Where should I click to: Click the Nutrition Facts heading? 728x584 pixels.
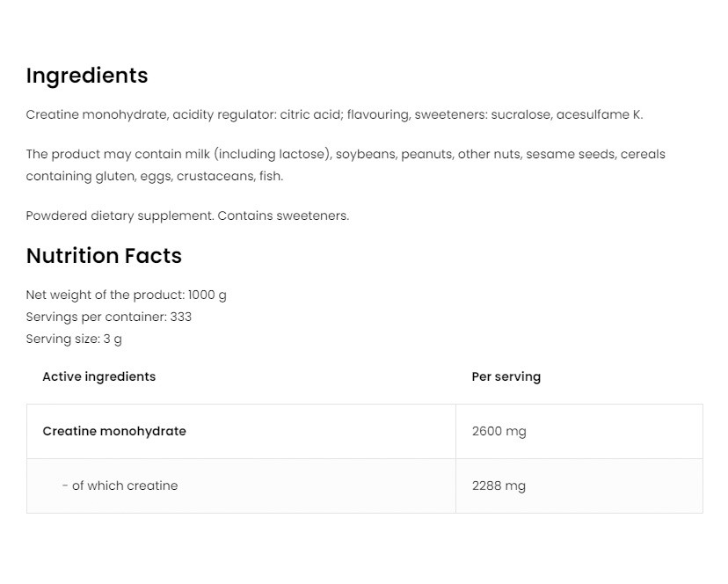click(x=104, y=256)
